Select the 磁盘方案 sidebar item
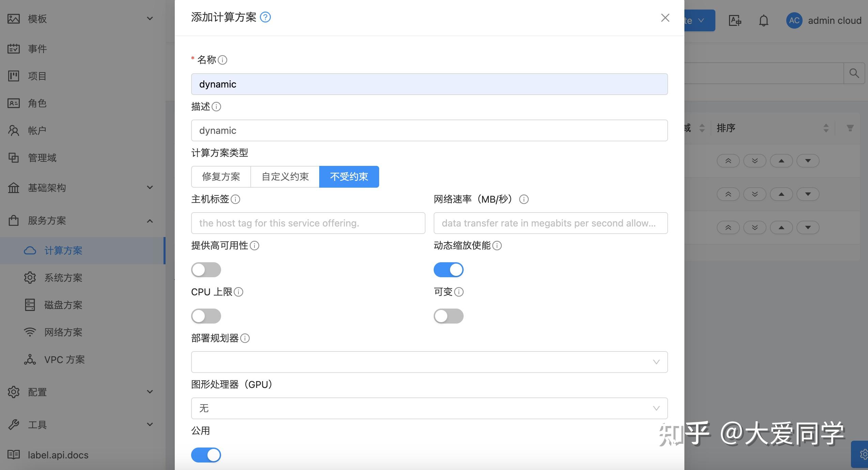Viewport: 868px width, 470px height. 63,305
